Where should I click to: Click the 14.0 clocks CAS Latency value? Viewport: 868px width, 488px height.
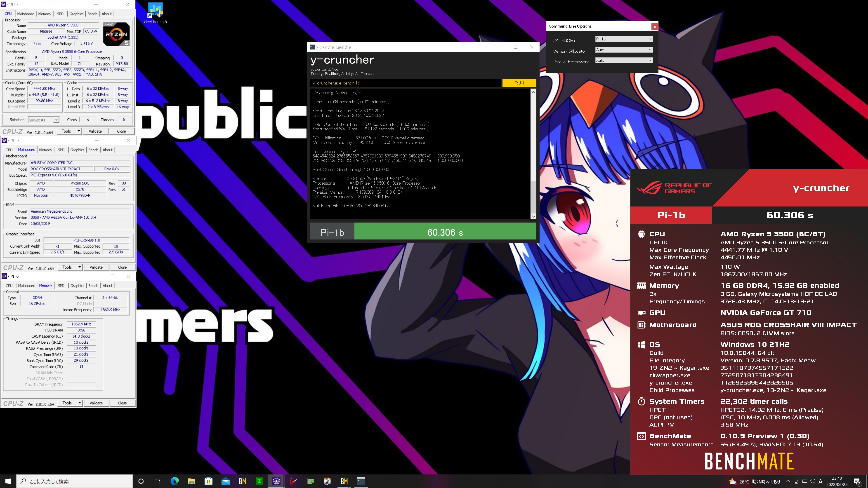pos(81,336)
